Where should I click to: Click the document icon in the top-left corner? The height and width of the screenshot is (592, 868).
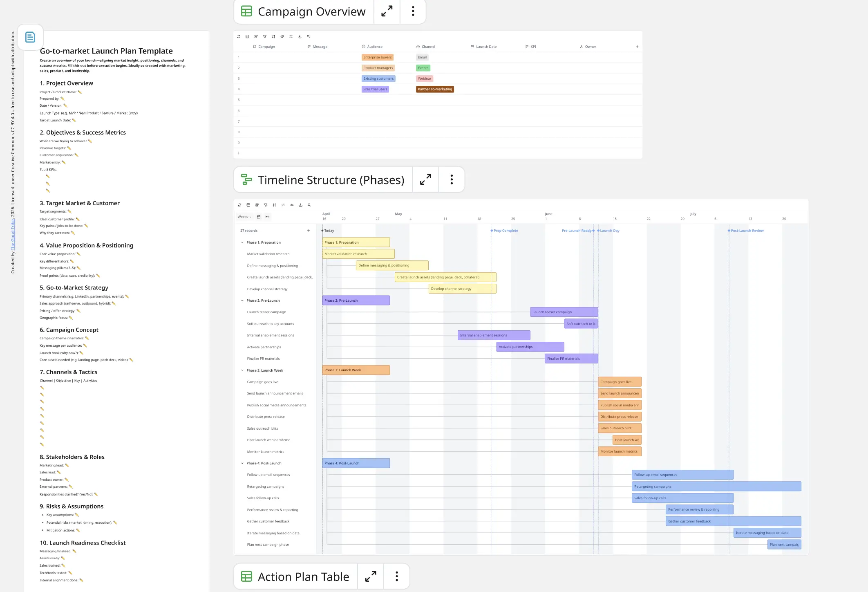[30, 37]
